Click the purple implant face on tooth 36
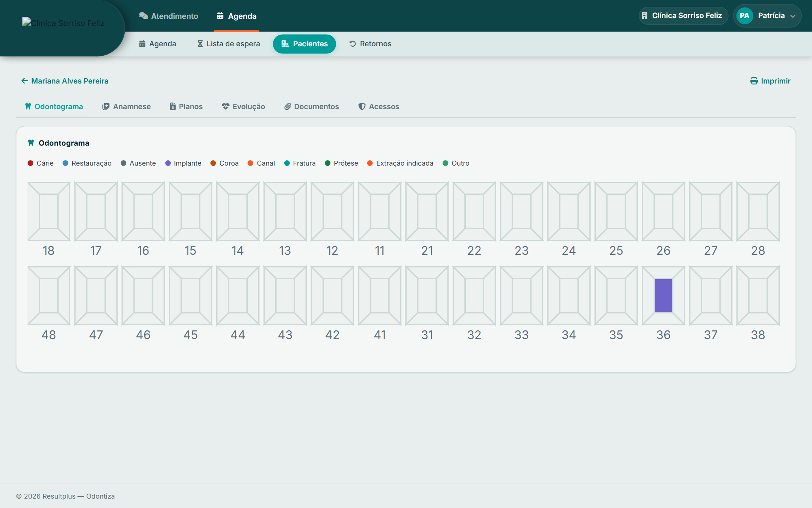Screen dimensions: 812x508 pyautogui.click(x=664, y=295)
